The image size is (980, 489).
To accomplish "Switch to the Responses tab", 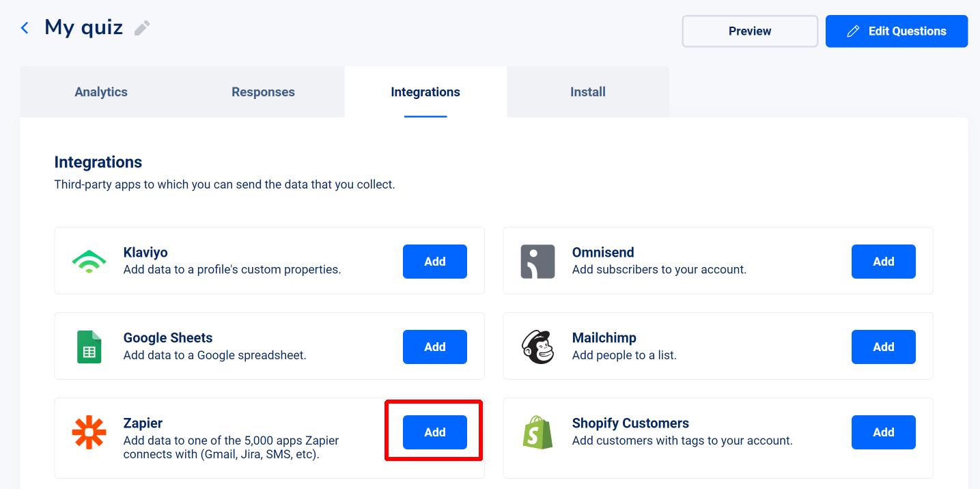I will point(263,92).
